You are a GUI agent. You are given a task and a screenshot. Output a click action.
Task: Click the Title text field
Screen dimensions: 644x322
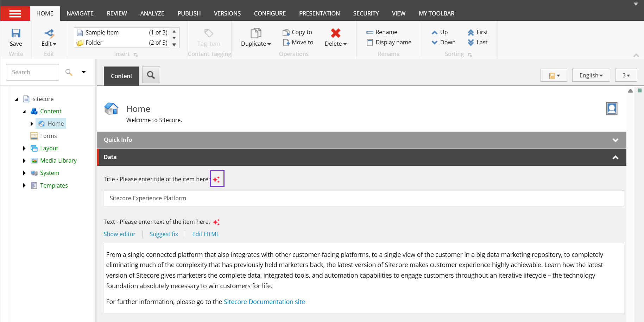(364, 198)
